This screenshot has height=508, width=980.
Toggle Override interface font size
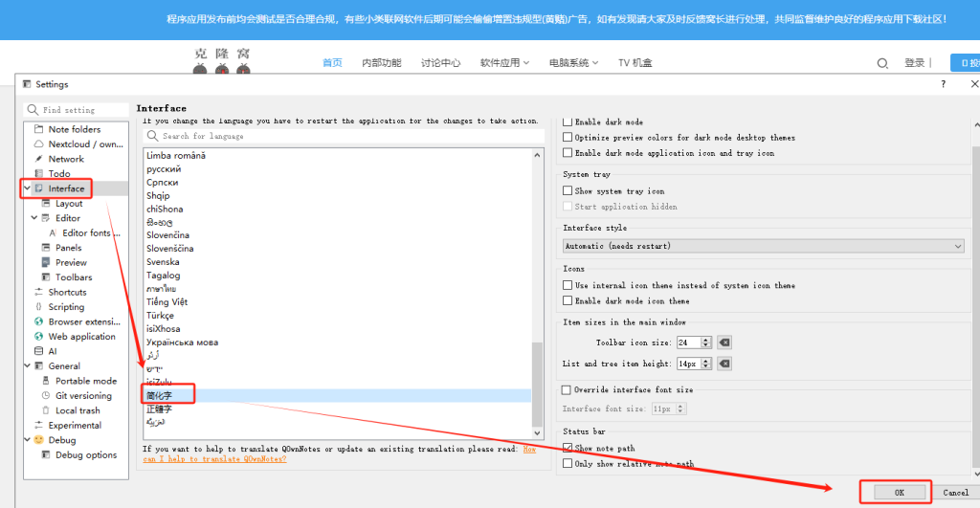(x=567, y=390)
